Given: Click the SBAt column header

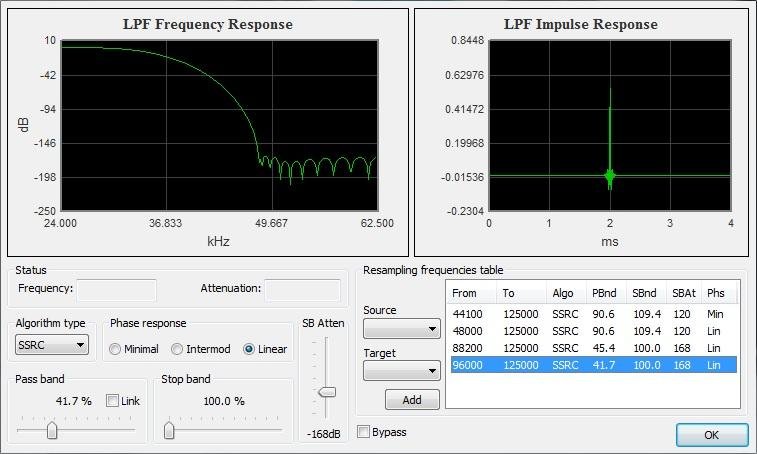Looking at the screenshot, I should [684, 293].
